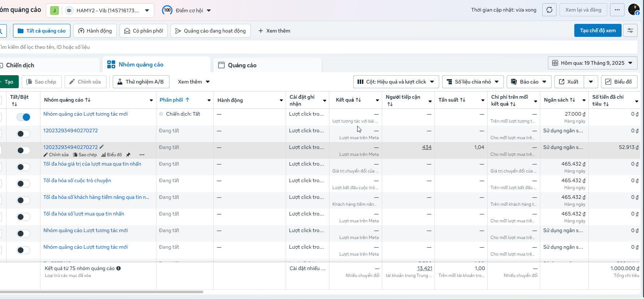Select Có phân phối filter view
The height and width of the screenshot is (299, 644).
[x=143, y=31]
